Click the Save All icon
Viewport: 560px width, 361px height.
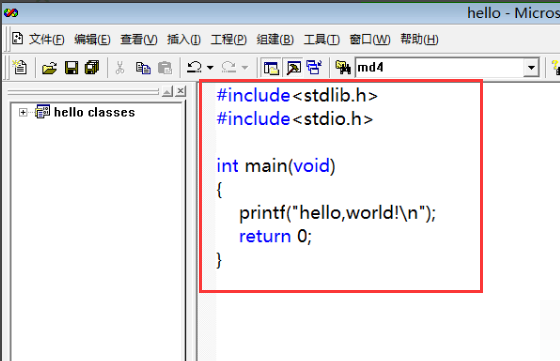92,67
